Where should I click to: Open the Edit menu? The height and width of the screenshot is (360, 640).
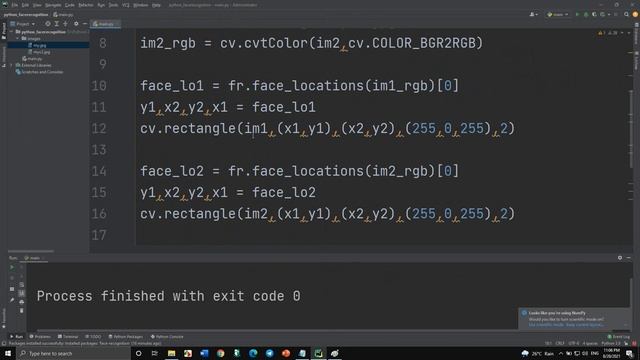point(25,5)
